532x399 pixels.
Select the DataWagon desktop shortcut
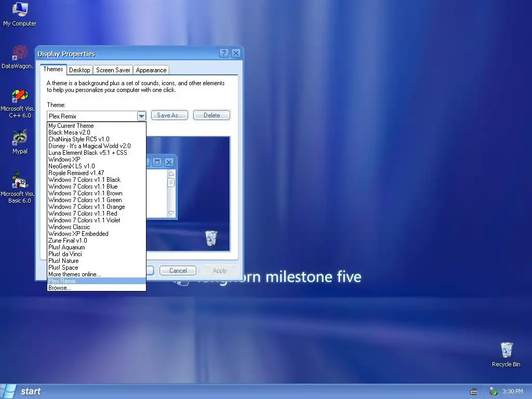[18, 57]
